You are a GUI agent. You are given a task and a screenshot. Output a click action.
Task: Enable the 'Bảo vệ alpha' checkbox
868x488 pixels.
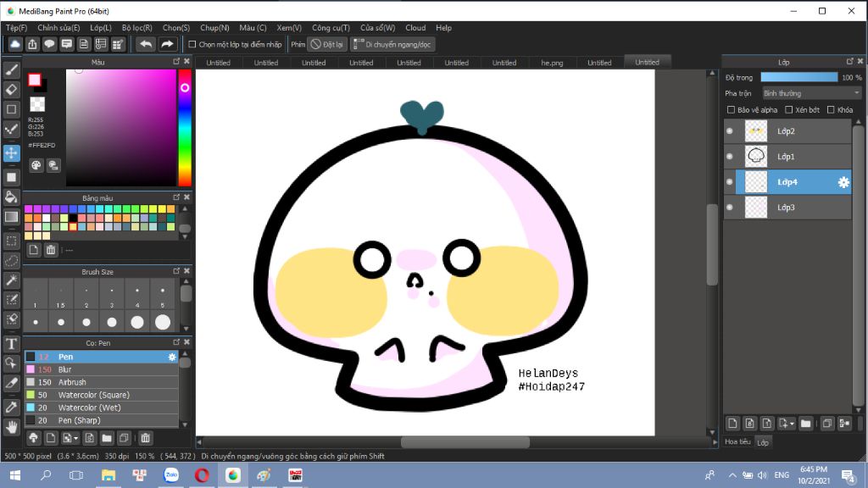(x=732, y=110)
